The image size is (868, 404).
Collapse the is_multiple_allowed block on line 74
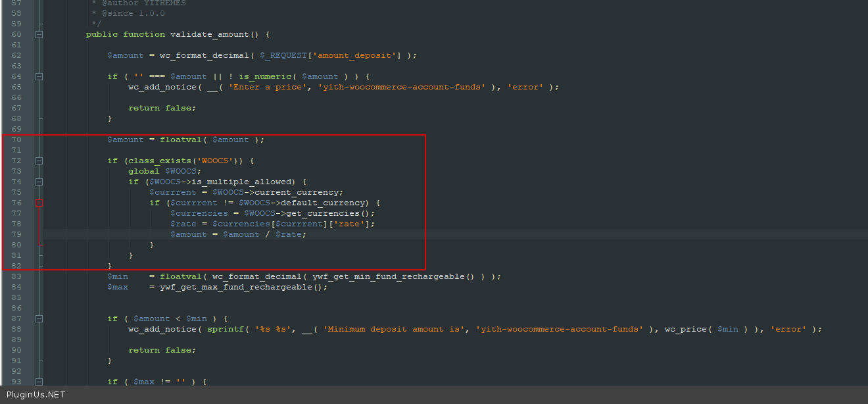tap(39, 182)
